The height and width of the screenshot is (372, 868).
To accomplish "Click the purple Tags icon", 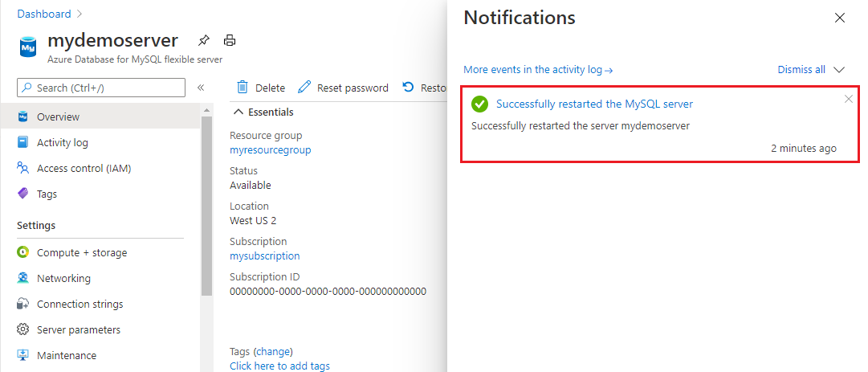I will 22,194.
